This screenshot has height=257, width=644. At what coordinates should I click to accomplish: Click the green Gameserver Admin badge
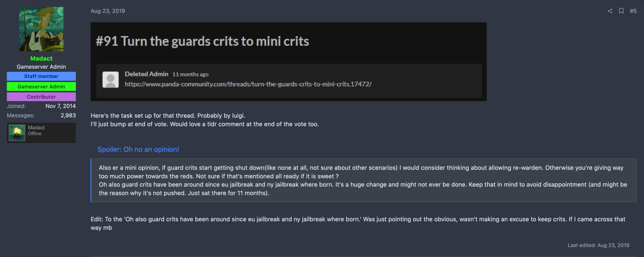click(41, 87)
